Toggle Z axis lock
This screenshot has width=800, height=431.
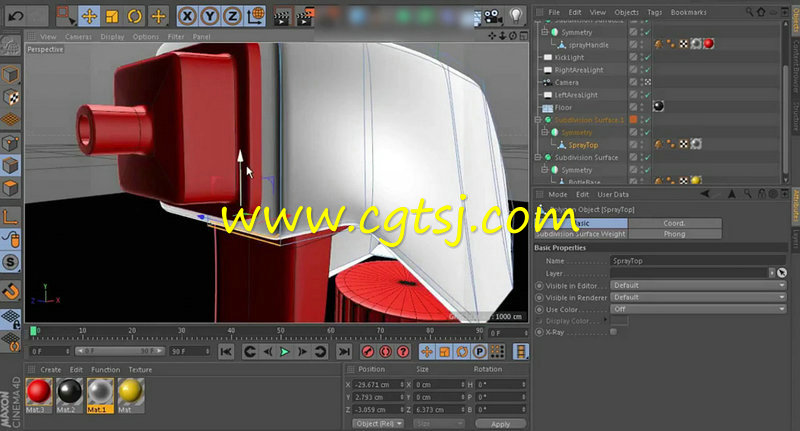pyautogui.click(x=232, y=16)
